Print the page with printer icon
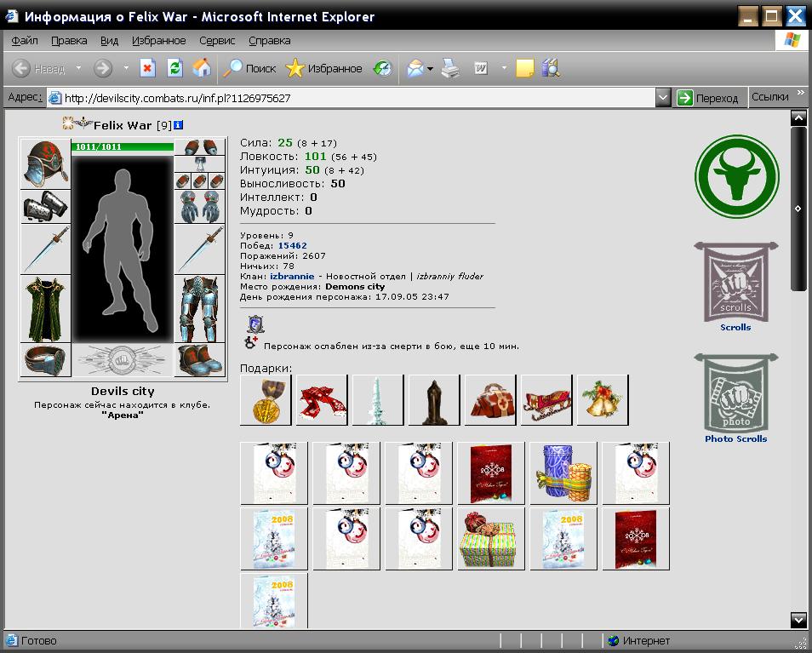The image size is (812, 653). tap(450, 68)
